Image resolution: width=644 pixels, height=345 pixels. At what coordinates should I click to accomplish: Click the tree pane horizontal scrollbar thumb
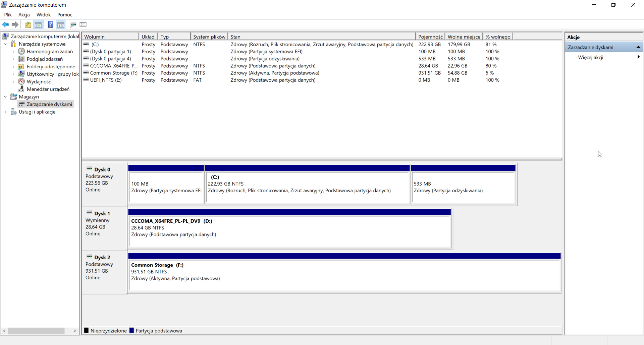tap(36, 331)
